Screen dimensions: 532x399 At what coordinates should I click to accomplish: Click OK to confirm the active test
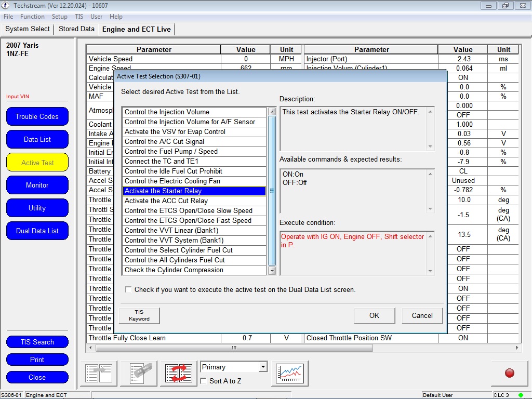tap(374, 315)
